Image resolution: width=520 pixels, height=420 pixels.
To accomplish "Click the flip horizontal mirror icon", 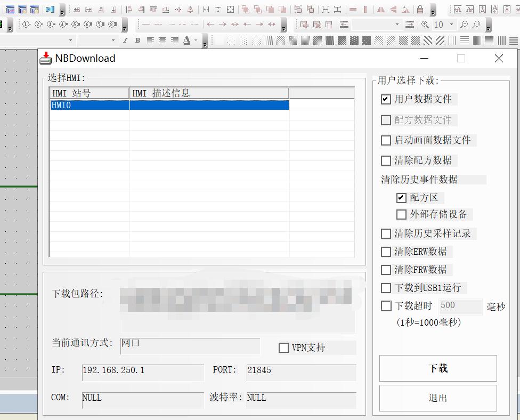I will [381, 10].
